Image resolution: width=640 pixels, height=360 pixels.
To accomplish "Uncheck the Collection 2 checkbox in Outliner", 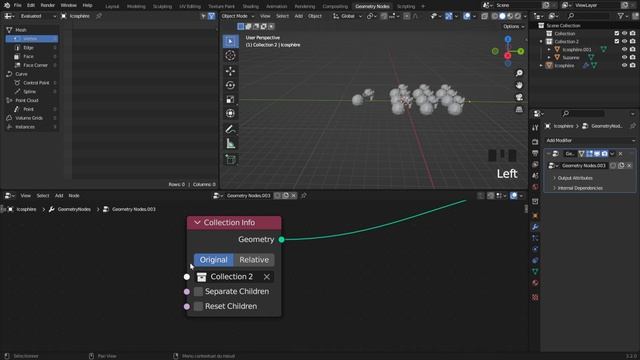I will (617, 41).
